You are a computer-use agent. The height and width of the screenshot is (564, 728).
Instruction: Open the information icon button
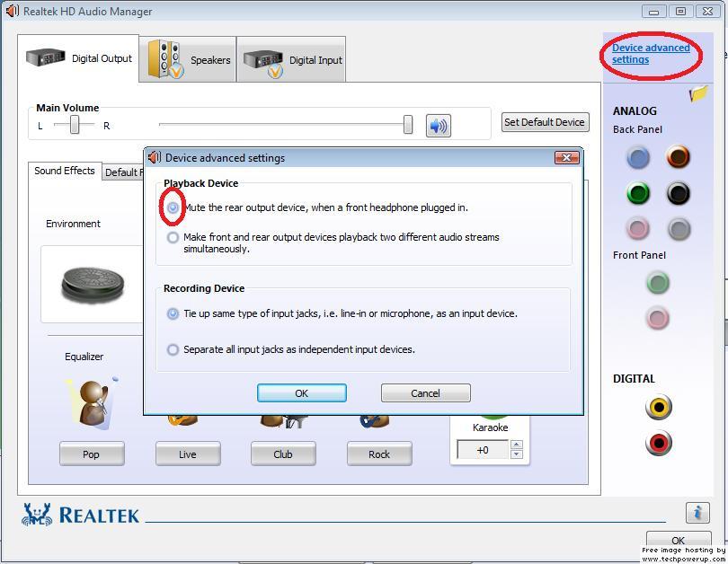697,513
